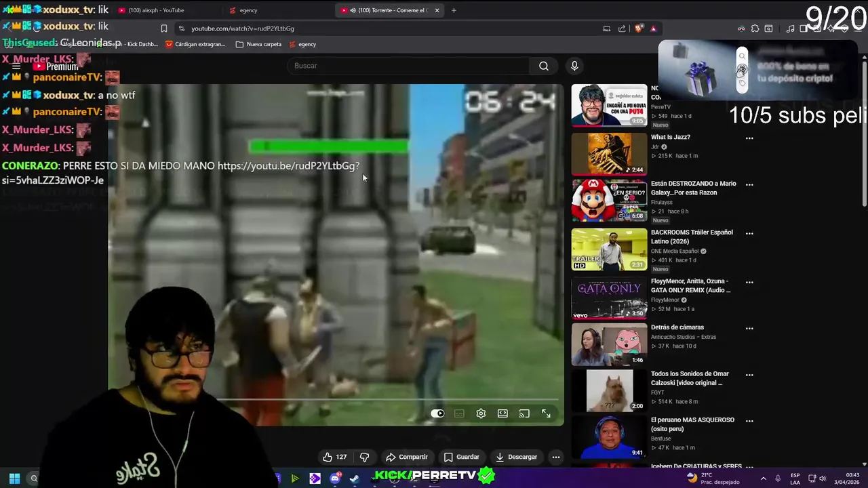Enable theater mode for the video
This screenshot has width=868, height=488.
502,413
